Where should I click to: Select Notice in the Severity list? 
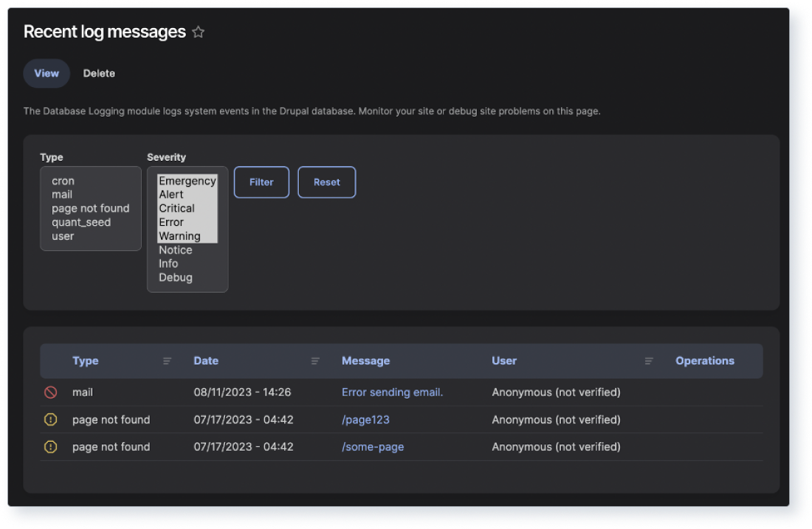(176, 249)
